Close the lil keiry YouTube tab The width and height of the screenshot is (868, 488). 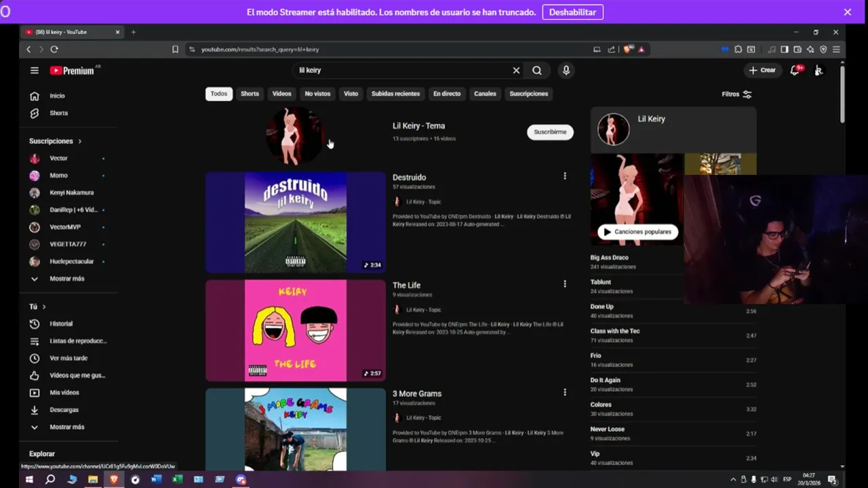pyautogui.click(x=117, y=32)
